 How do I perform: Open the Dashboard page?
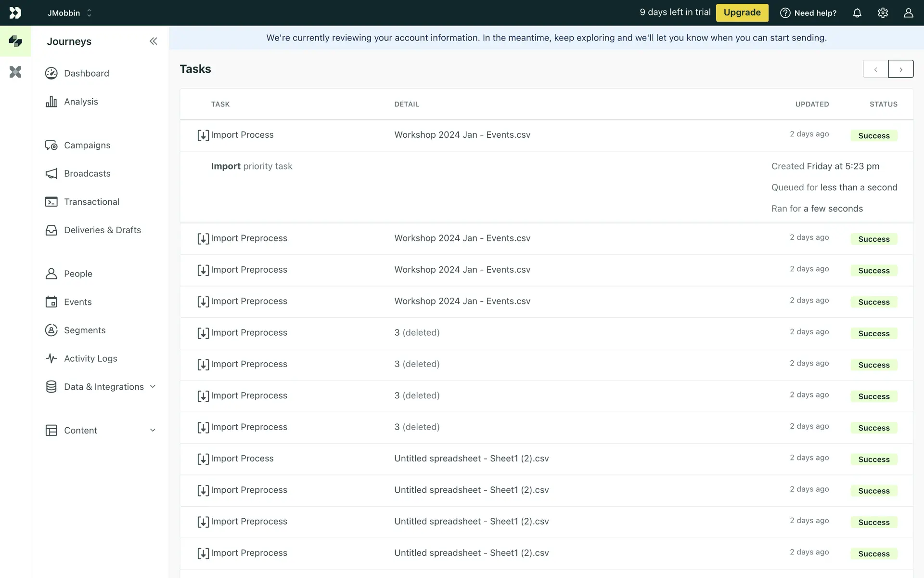click(86, 73)
